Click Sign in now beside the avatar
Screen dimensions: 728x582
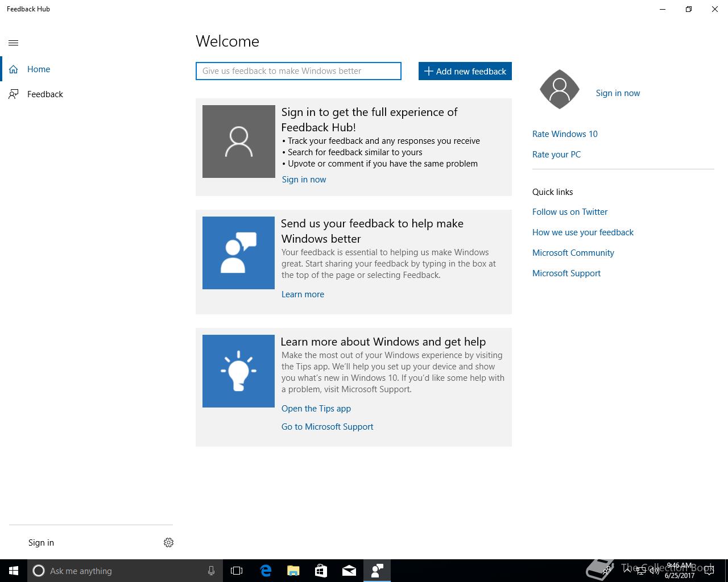coord(618,93)
